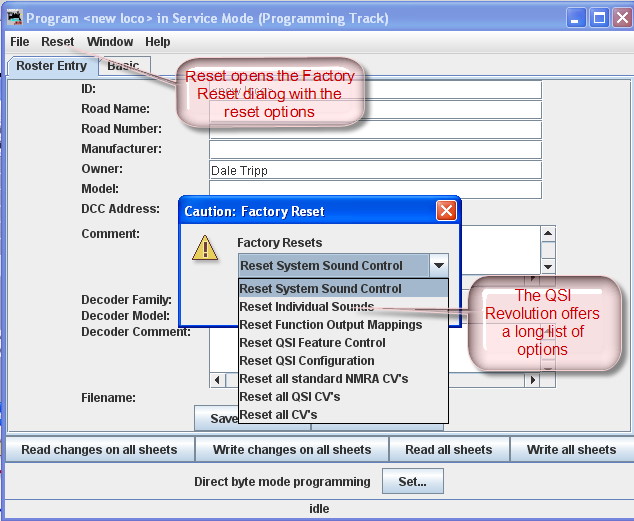
Task: Open the File menu
Action: [20, 42]
